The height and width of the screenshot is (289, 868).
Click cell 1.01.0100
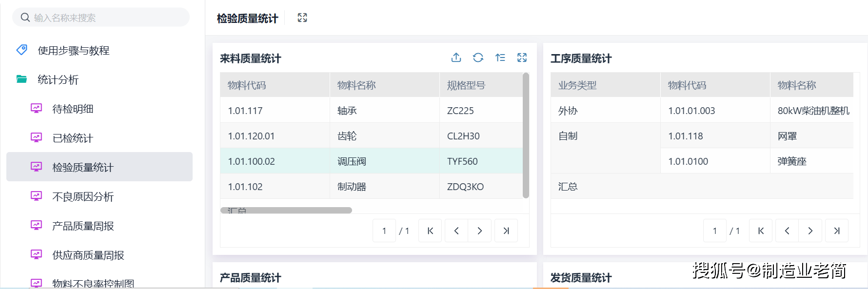(715, 161)
